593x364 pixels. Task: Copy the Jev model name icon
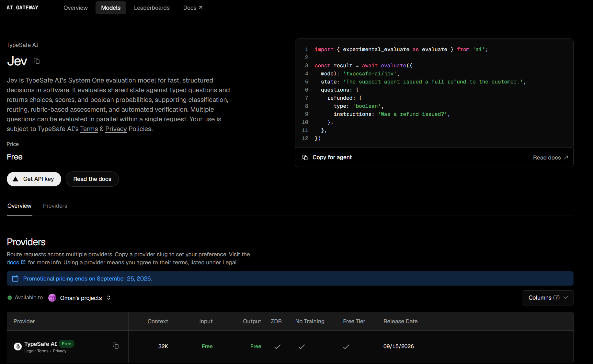click(x=37, y=61)
